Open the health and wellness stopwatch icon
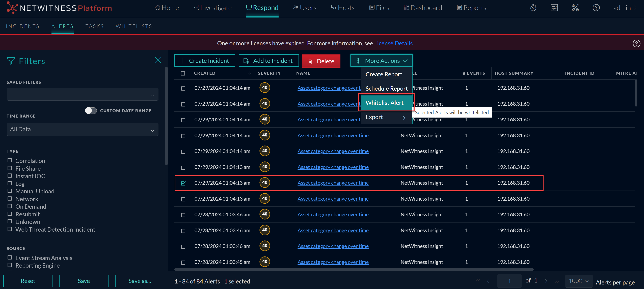644x289 pixels. pos(533,8)
